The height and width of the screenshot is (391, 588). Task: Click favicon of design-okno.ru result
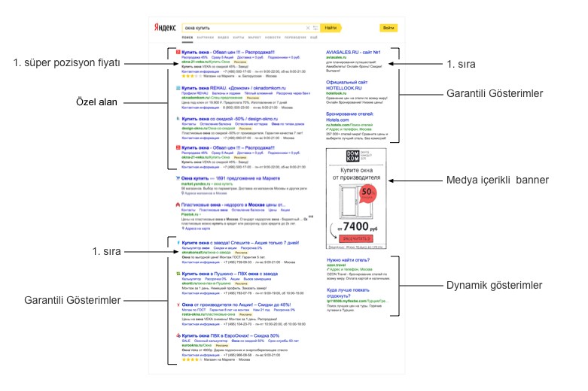(178, 119)
